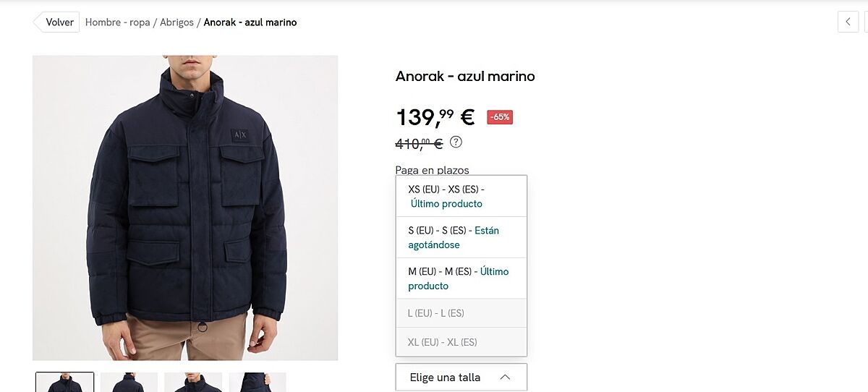
Task: Click the -65% discount badge
Action: coord(500,117)
